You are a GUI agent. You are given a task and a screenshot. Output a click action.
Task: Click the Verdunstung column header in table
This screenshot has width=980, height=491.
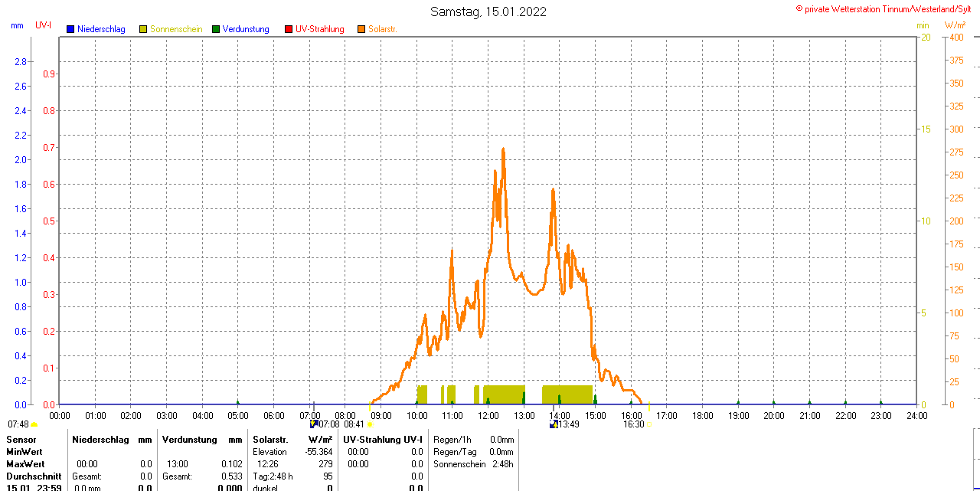pyautogui.click(x=191, y=440)
